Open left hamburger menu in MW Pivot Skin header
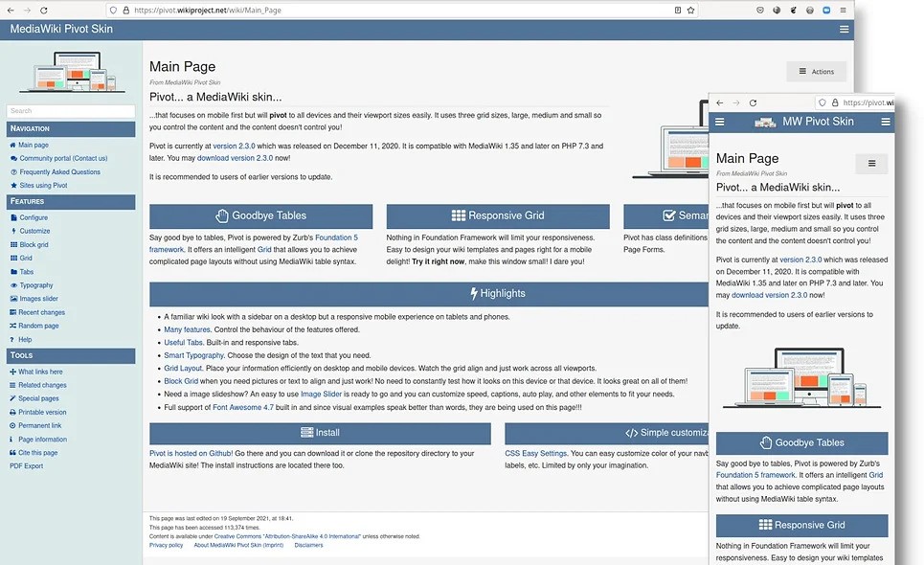Screen dimensions: 924x565 coord(719,122)
